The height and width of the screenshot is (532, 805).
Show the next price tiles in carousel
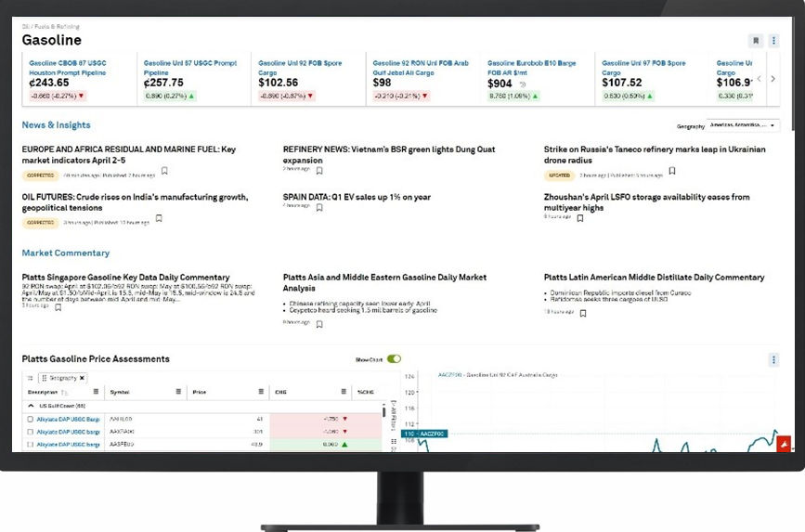click(x=773, y=79)
